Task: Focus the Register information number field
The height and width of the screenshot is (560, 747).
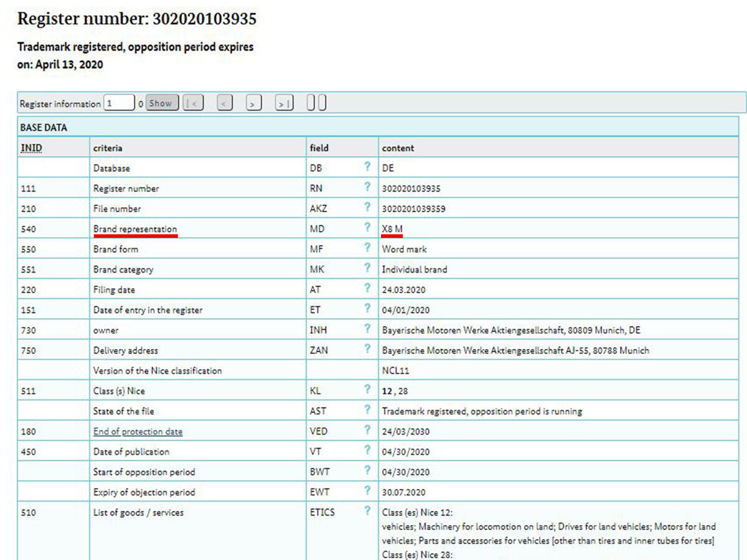Action: [120, 103]
